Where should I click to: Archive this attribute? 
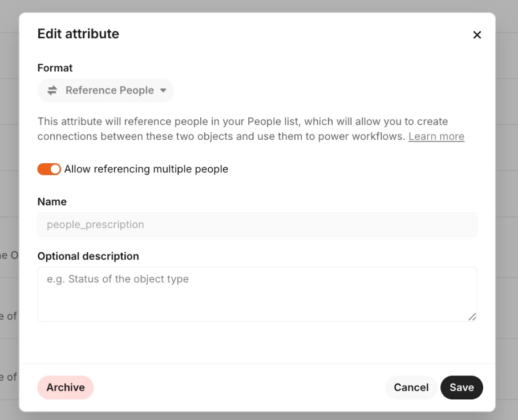click(x=66, y=387)
